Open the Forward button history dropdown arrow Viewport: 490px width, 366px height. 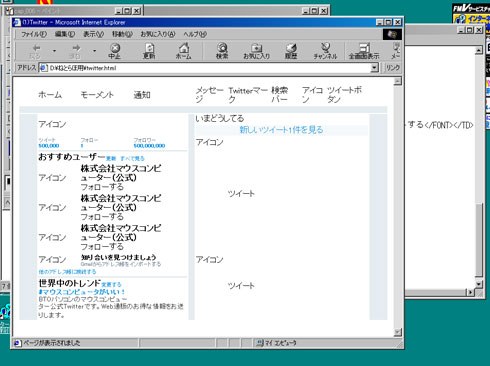point(95,51)
